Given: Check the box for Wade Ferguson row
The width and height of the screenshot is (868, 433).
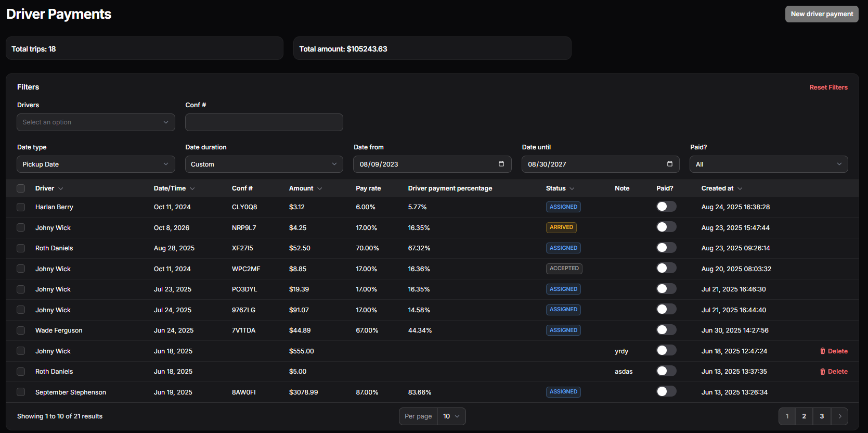Looking at the screenshot, I should [x=21, y=330].
